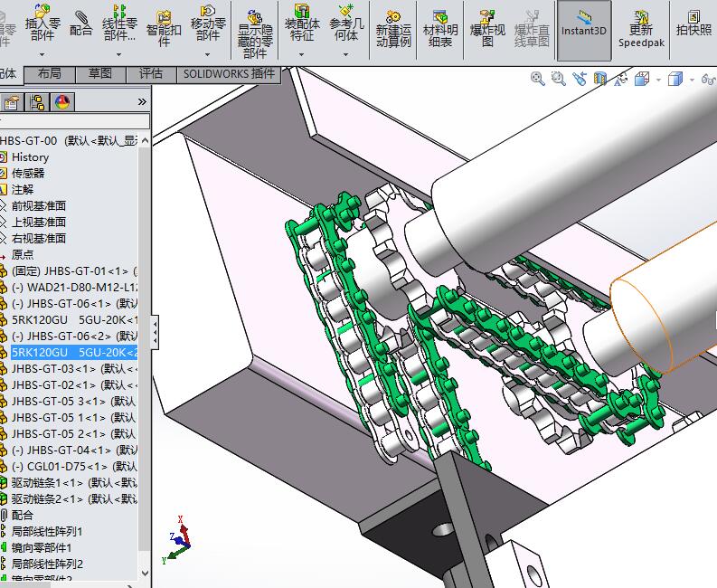The height and width of the screenshot is (588, 717).
Task: Select 传感器 (Sensors) tree item
Action: pyautogui.click(x=28, y=174)
